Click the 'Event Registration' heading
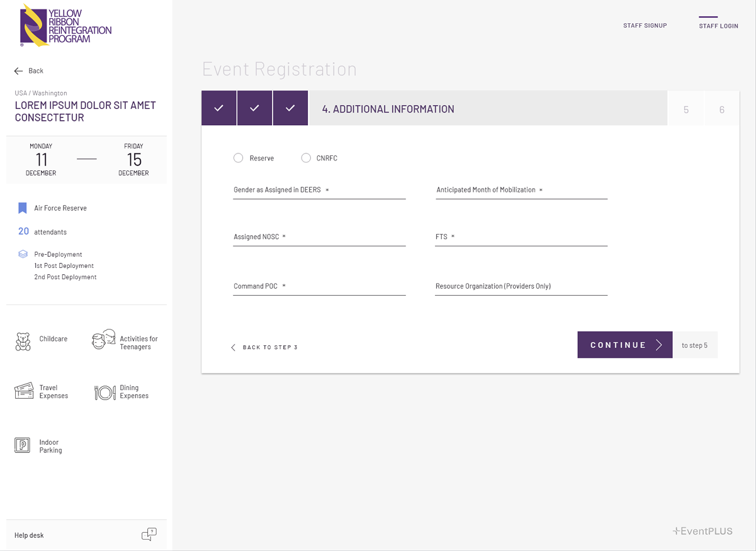This screenshot has height=551, width=756. click(279, 69)
